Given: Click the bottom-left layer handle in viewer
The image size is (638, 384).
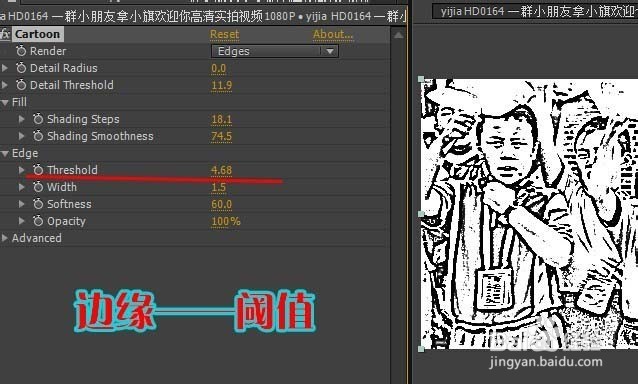Looking at the screenshot, I should pos(421,349).
